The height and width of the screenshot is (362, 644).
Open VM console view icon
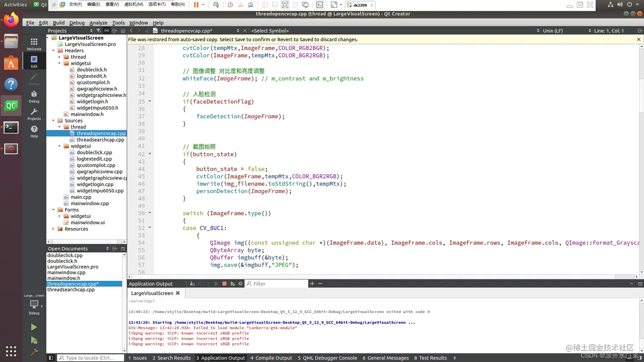[x=319, y=5]
